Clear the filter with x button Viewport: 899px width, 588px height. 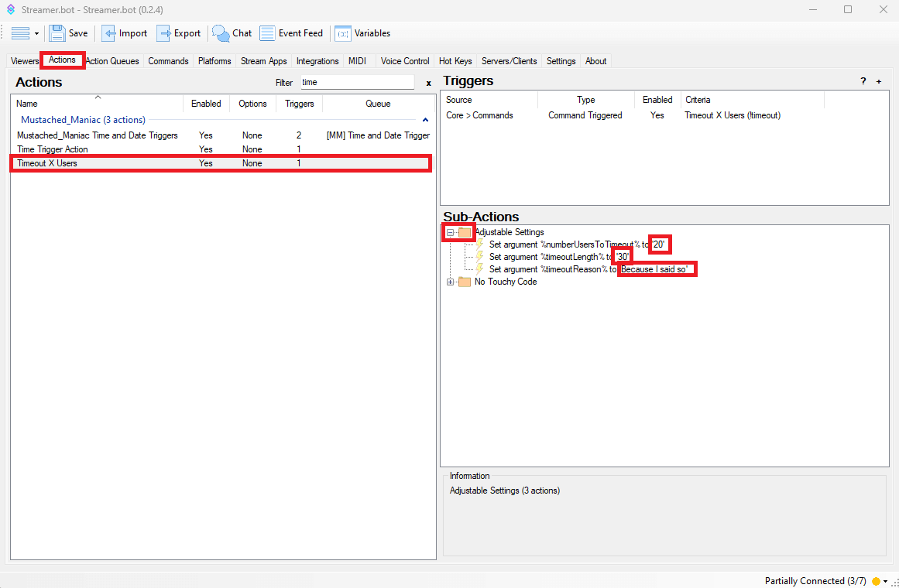[428, 83]
